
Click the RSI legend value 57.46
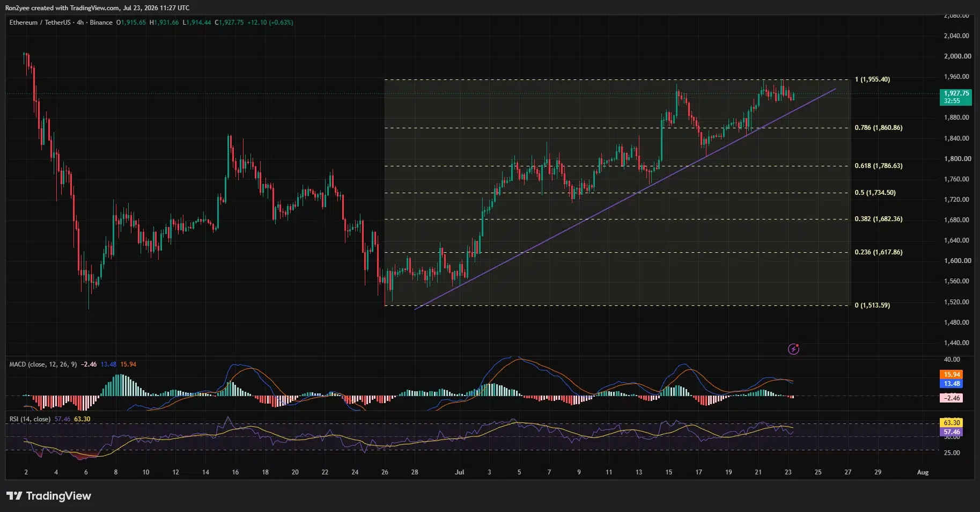(x=62, y=419)
